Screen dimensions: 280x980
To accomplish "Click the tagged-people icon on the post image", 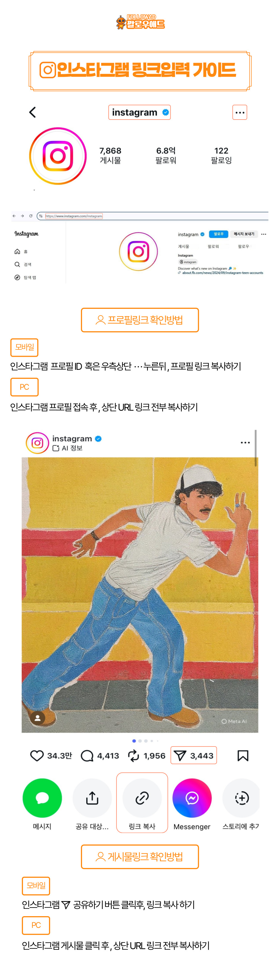I will pos(37,718).
